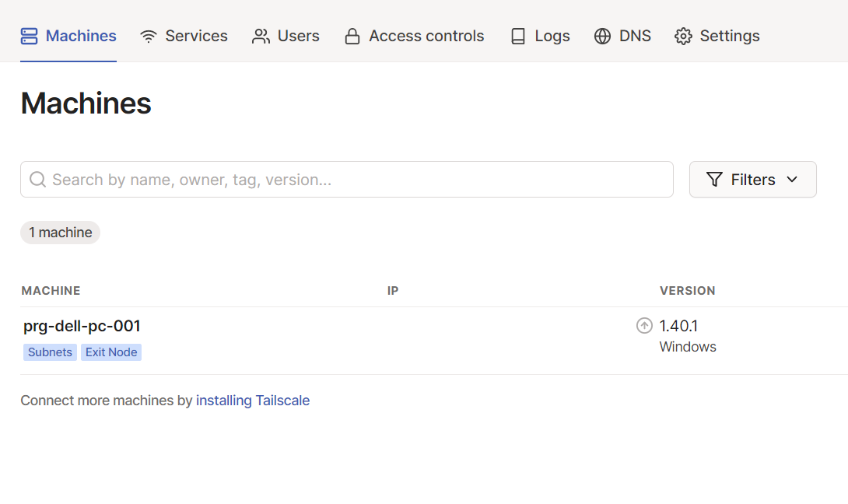Click the Subnets badge
Image resolution: width=848 pixels, height=504 pixels.
coord(50,352)
